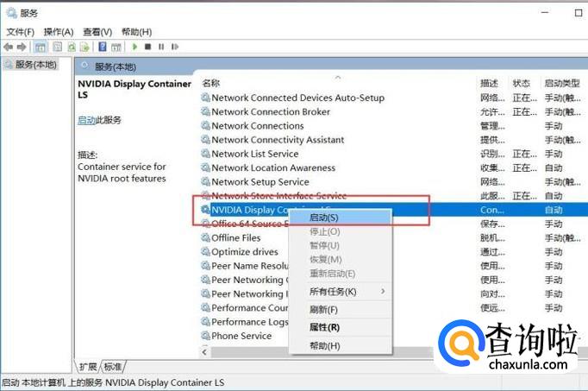This screenshot has height=391, width=588.
Task: Select the Offline Files service
Action: click(235, 238)
